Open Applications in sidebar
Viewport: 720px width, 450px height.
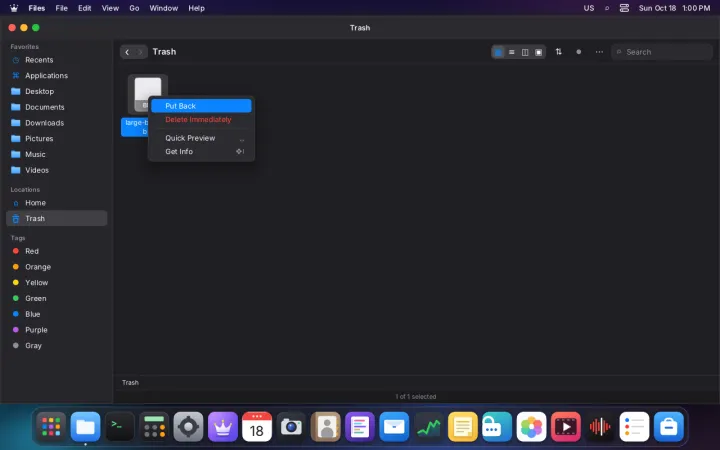tap(56, 76)
